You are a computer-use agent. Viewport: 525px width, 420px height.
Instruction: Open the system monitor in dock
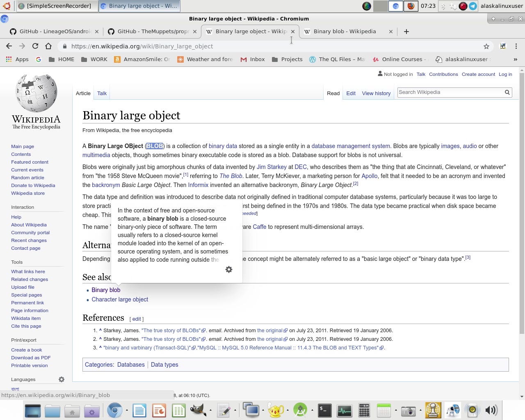tap(344, 410)
